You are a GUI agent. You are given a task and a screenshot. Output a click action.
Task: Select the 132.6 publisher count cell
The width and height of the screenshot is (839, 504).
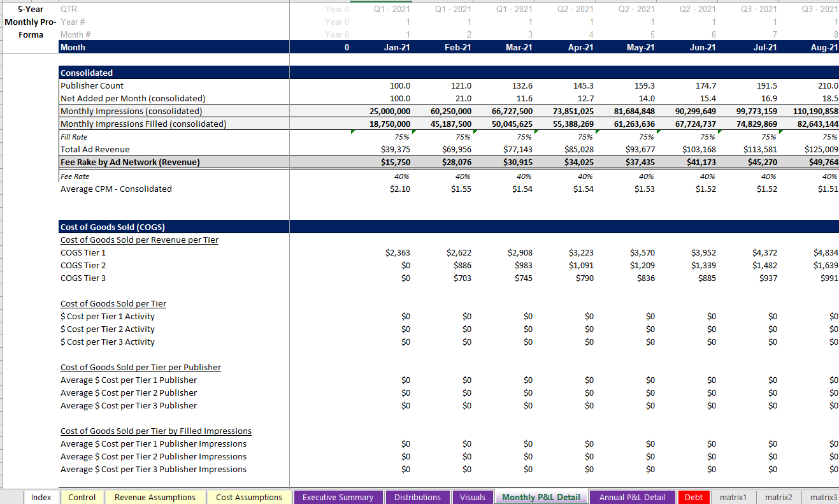click(503, 85)
